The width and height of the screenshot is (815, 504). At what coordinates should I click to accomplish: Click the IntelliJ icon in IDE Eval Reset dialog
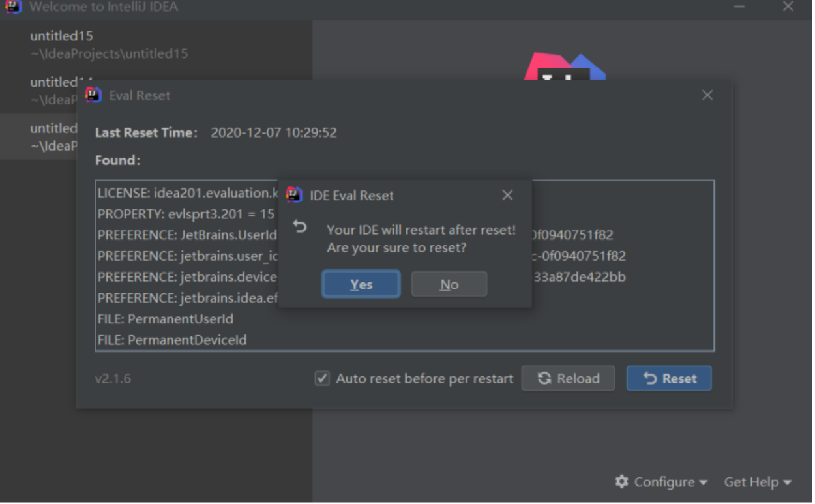tap(294, 195)
